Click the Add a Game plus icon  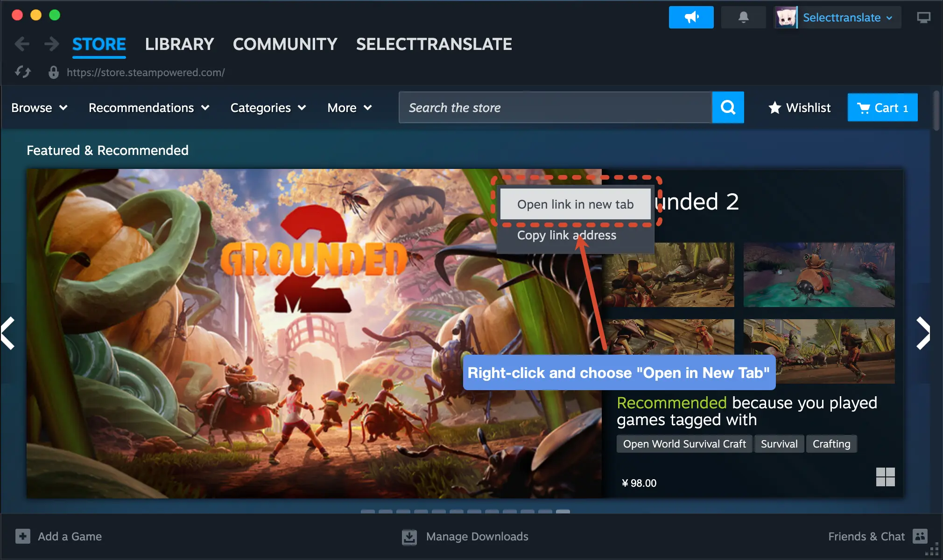click(x=23, y=536)
